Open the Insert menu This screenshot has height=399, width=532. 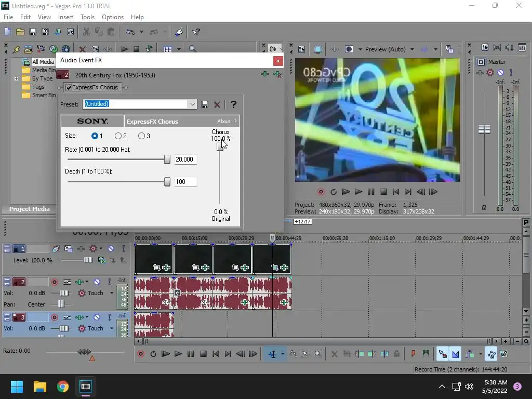pyautogui.click(x=65, y=17)
